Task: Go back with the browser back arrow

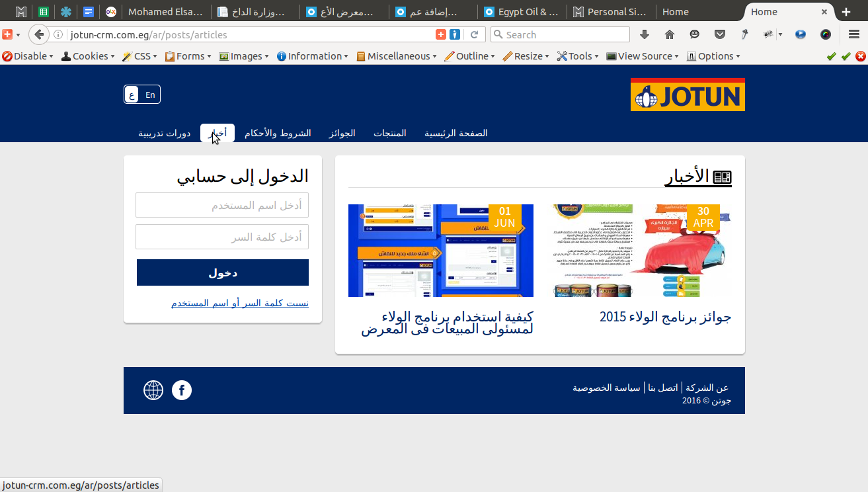Action: point(39,34)
